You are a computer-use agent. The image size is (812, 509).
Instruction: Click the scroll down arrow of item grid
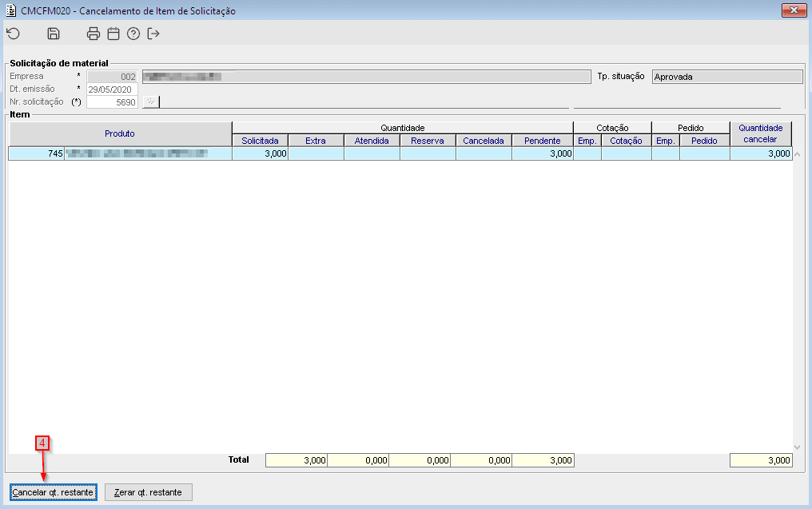pos(796,447)
